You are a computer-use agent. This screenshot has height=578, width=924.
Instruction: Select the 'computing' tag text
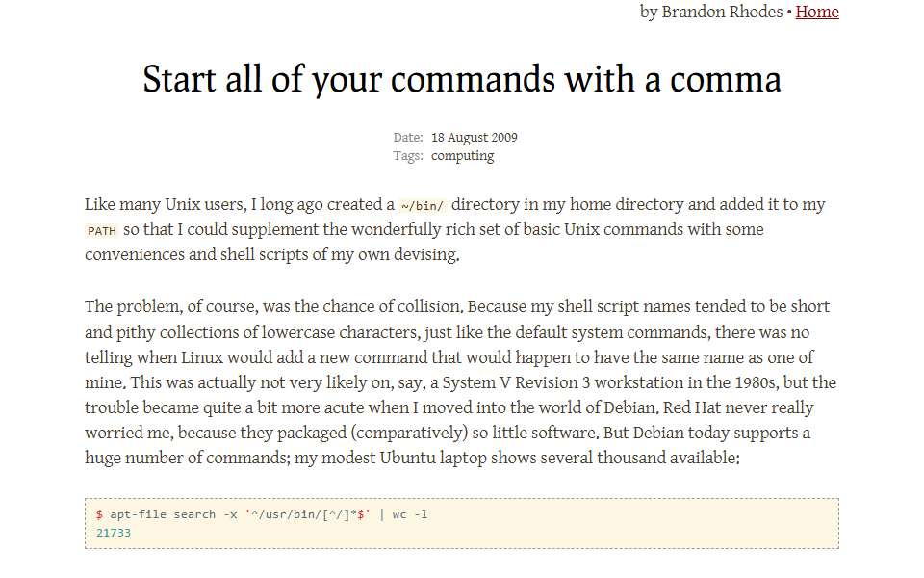(x=462, y=156)
